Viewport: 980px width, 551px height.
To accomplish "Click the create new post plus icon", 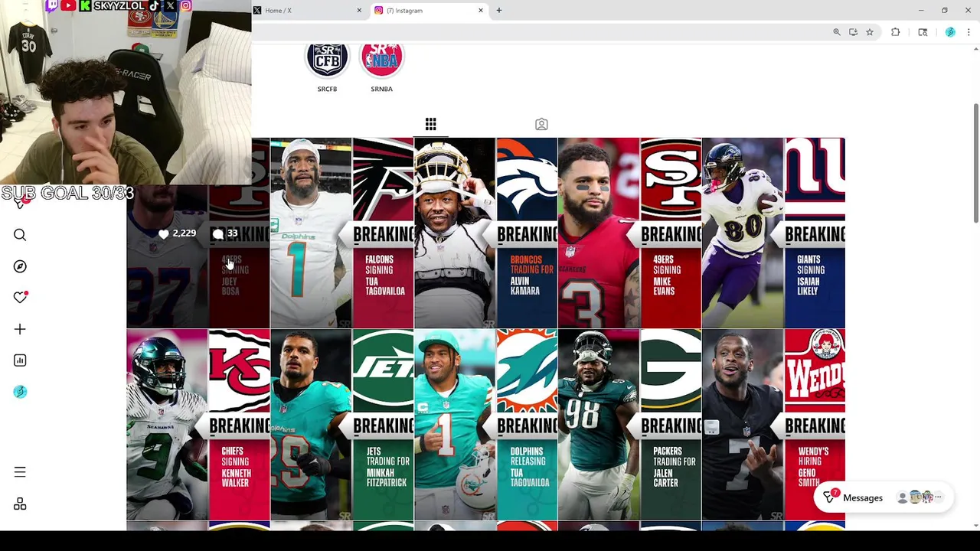I will pos(20,329).
